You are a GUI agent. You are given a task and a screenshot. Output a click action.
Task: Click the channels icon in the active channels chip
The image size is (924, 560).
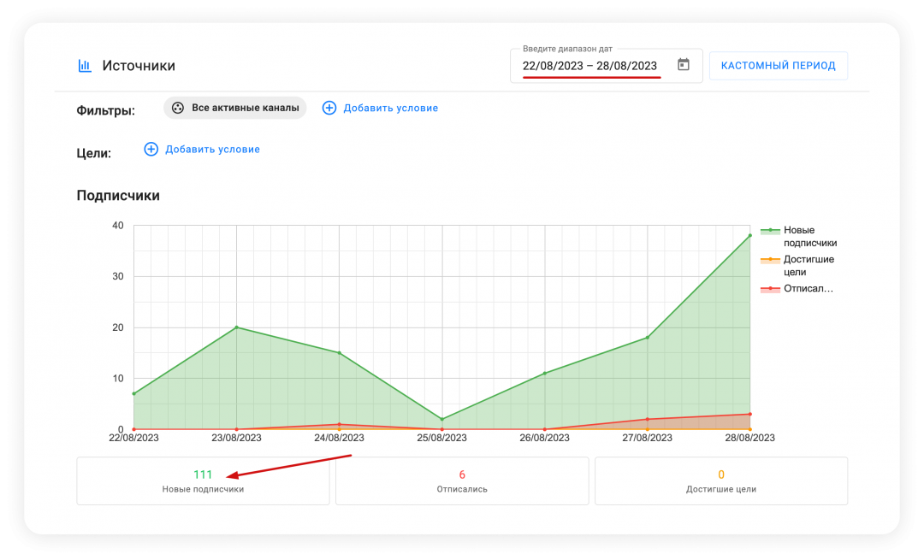(178, 108)
